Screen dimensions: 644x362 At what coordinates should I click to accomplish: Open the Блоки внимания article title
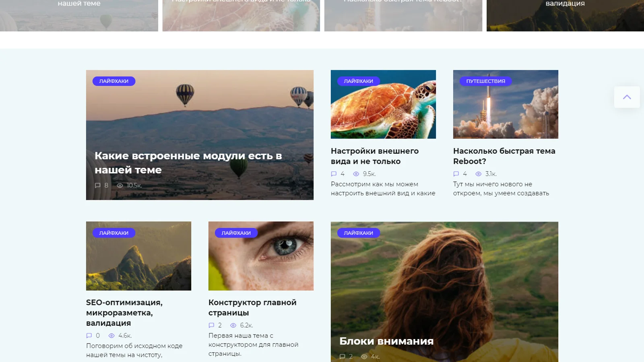[x=386, y=341]
